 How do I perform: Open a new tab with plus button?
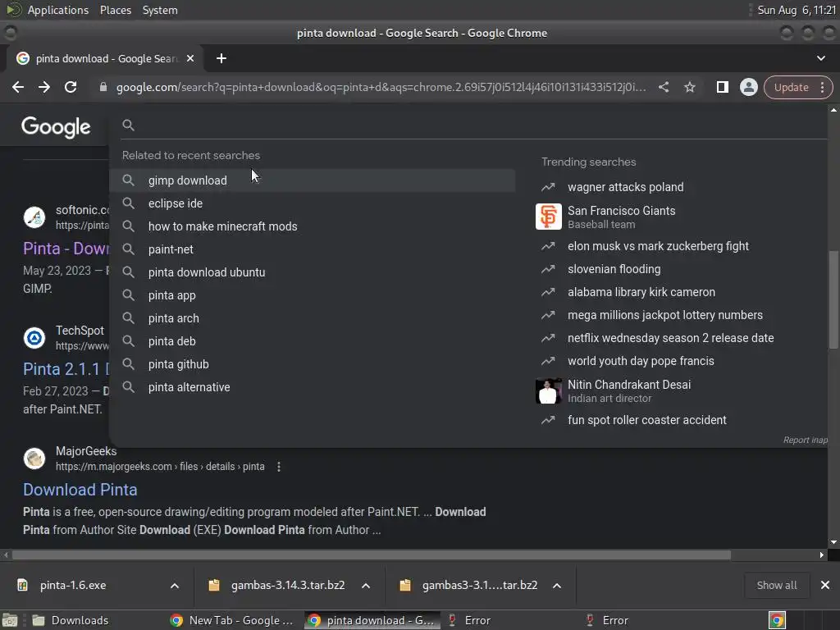pyautogui.click(x=221, y=58)
